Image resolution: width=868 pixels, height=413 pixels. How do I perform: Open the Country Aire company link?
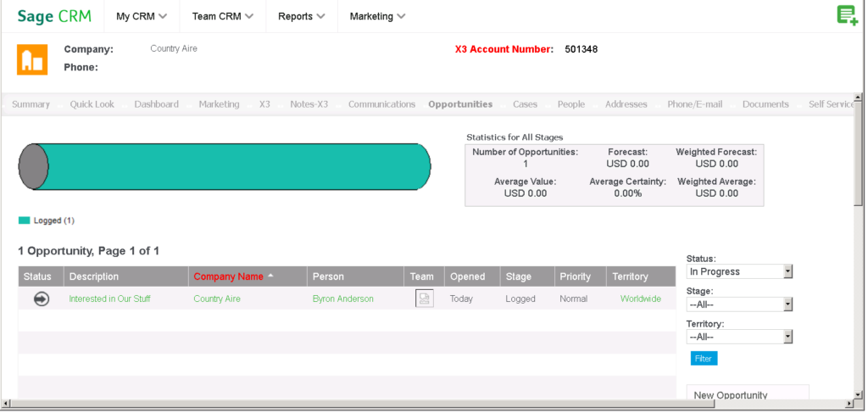217,299
